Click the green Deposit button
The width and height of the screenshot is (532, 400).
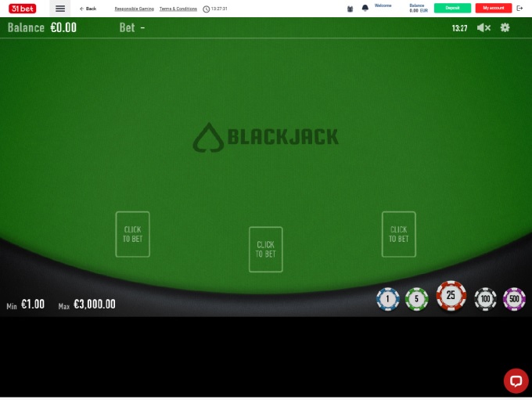point(453,8)
